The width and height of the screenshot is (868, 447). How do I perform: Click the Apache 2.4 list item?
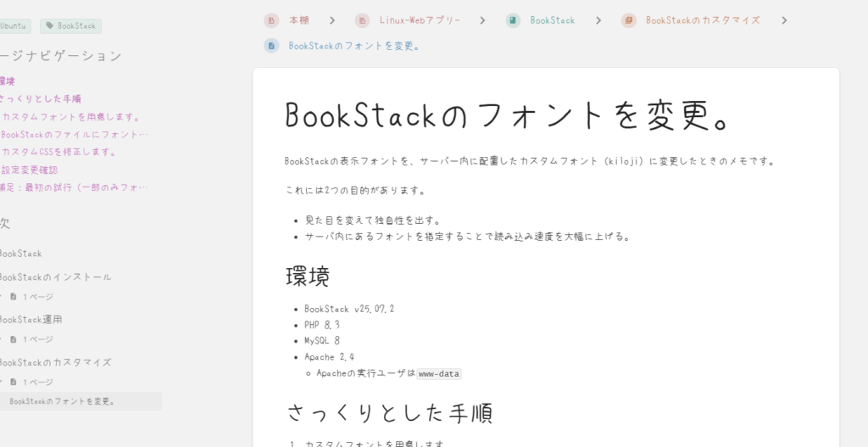coord(330,357)
